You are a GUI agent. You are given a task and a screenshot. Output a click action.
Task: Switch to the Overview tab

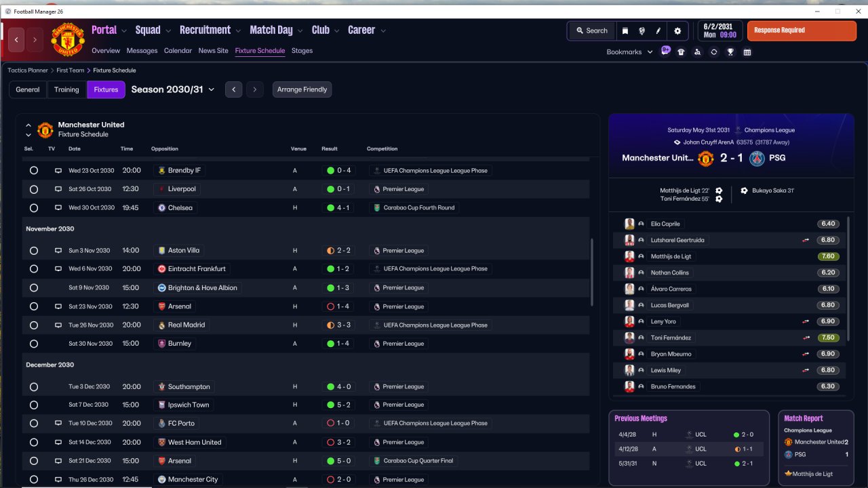(106, 51)
